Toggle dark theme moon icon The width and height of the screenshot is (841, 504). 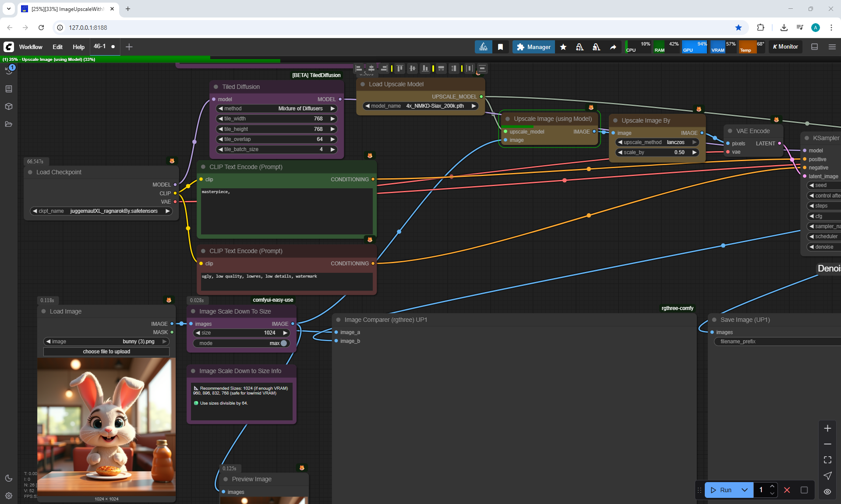[9, 478]
